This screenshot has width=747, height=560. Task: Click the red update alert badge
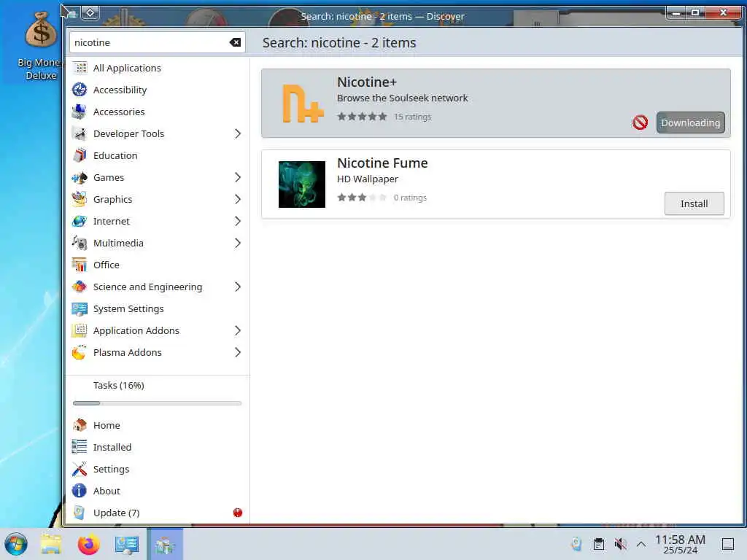[238, 513]
